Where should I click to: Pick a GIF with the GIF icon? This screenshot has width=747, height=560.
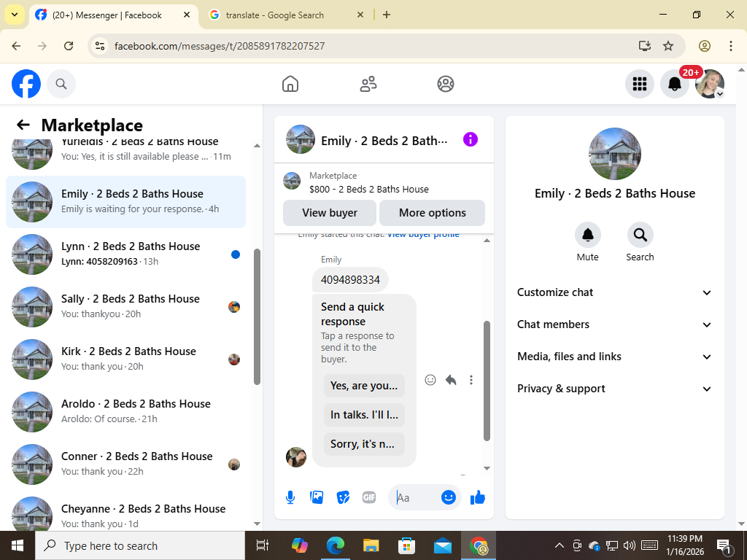click(x=368, y=497)
